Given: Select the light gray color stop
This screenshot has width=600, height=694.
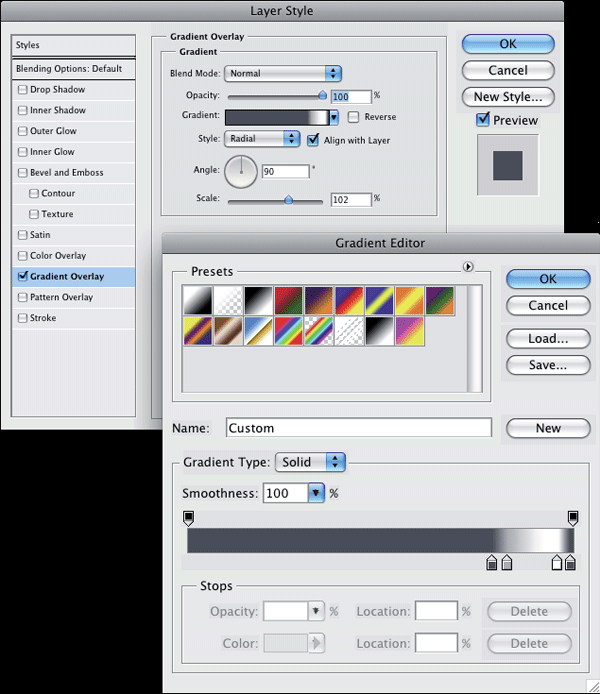Looking at the screenshot, I should click(507, 562).
